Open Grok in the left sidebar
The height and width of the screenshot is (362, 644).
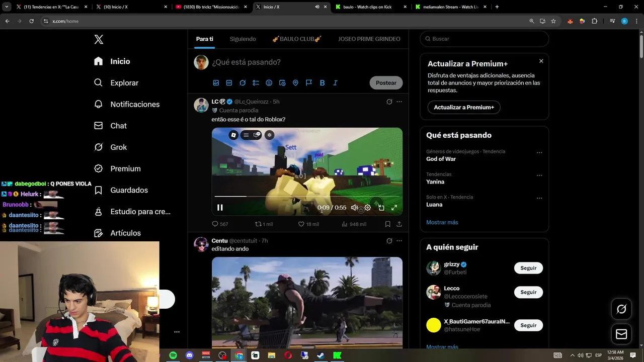click(110, 147)
